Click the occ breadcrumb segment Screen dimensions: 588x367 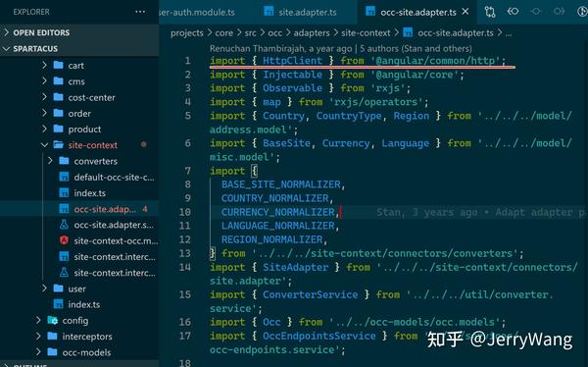[x=274, y=33]
